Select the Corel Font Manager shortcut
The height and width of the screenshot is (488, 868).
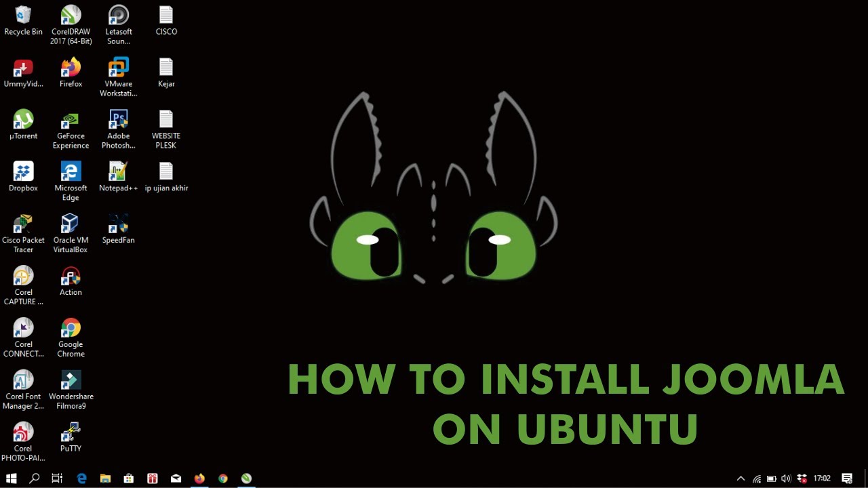[x=23, y=390]
